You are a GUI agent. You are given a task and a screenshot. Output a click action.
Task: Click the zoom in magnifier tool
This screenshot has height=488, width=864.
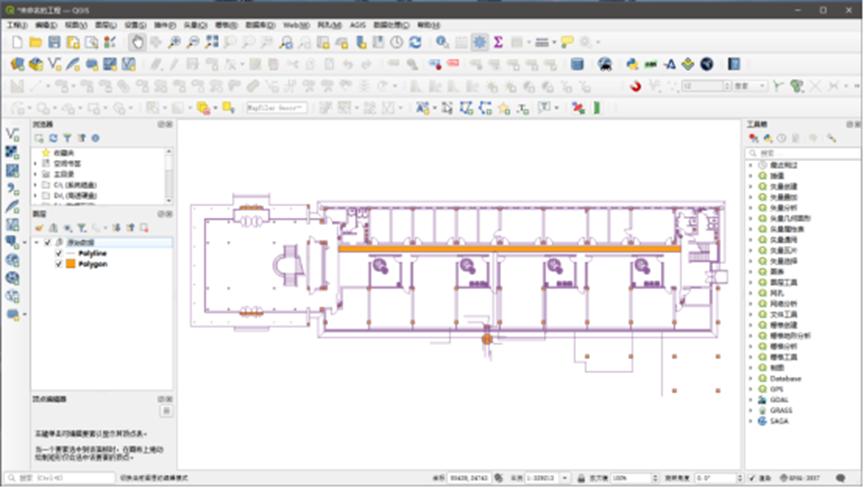(x=174, y=42)
